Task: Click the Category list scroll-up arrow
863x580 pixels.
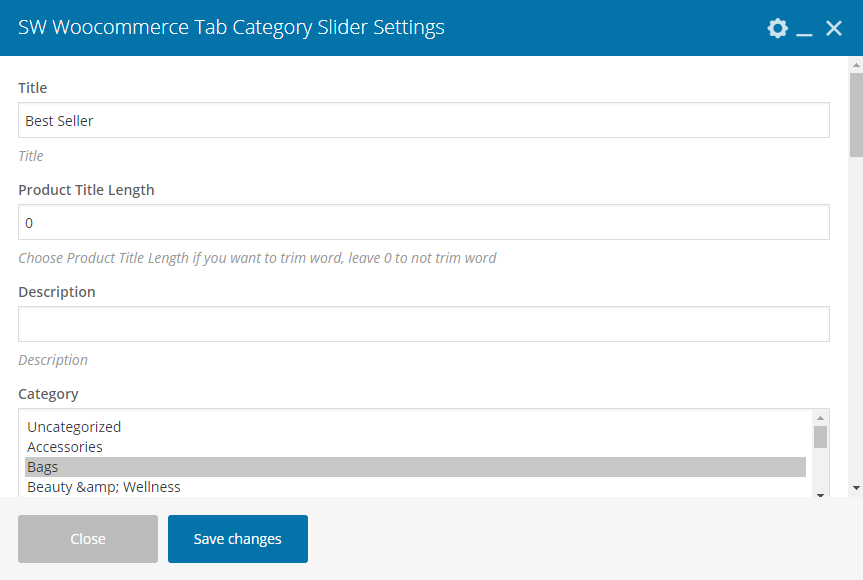Action: (820, 418)
